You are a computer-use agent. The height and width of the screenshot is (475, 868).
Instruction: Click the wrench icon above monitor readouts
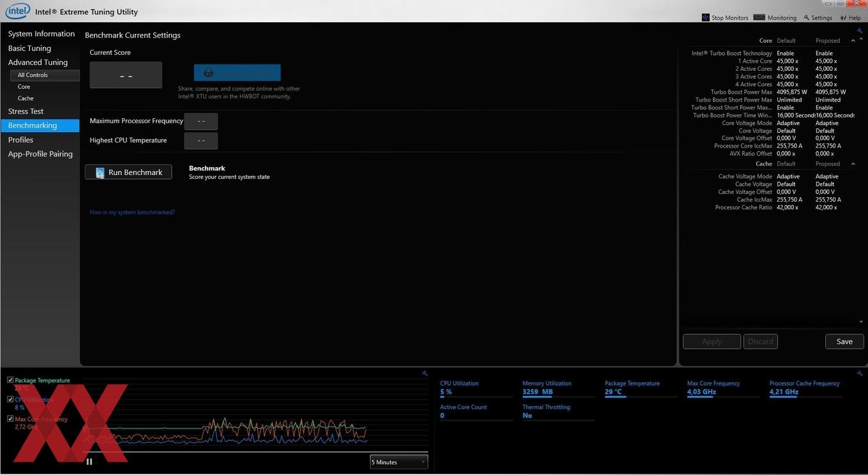pyautogui.click(x=860, y=373)
